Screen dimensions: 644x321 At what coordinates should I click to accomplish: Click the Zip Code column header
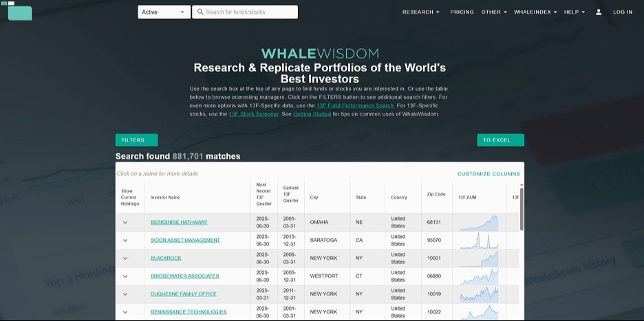tap(436, 194)
